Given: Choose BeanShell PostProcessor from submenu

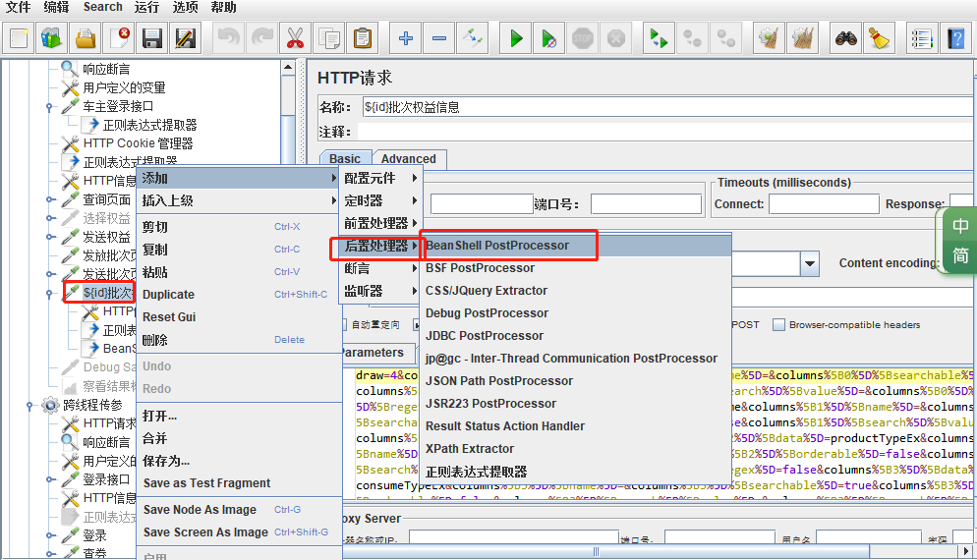Looking at the screenshot, I should point(577,246).
